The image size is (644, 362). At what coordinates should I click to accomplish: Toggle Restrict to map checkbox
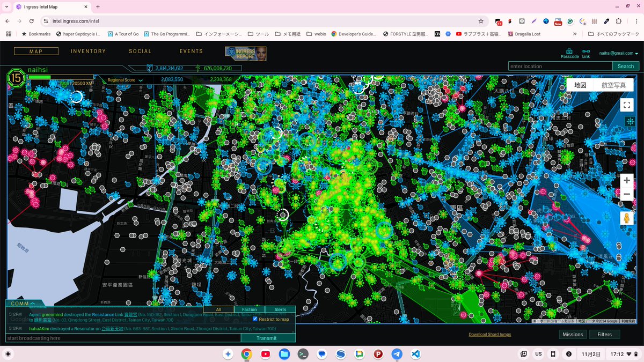click(x=255, y=319)
